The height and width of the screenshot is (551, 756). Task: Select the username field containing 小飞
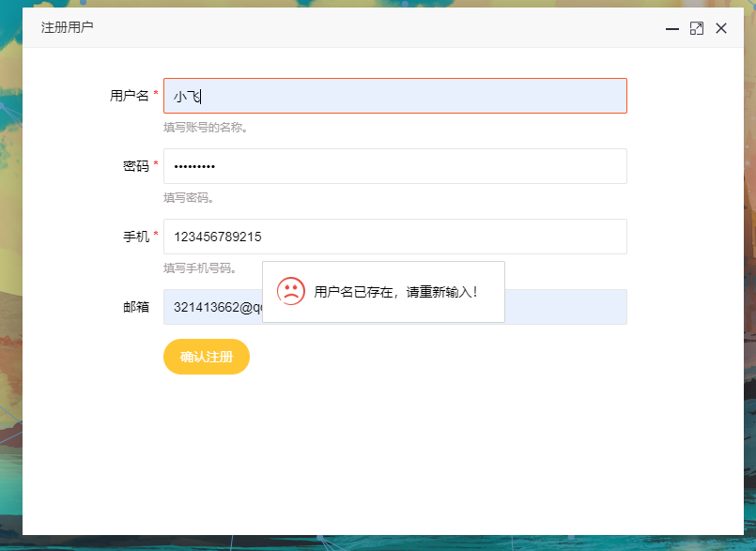[394, 95]
